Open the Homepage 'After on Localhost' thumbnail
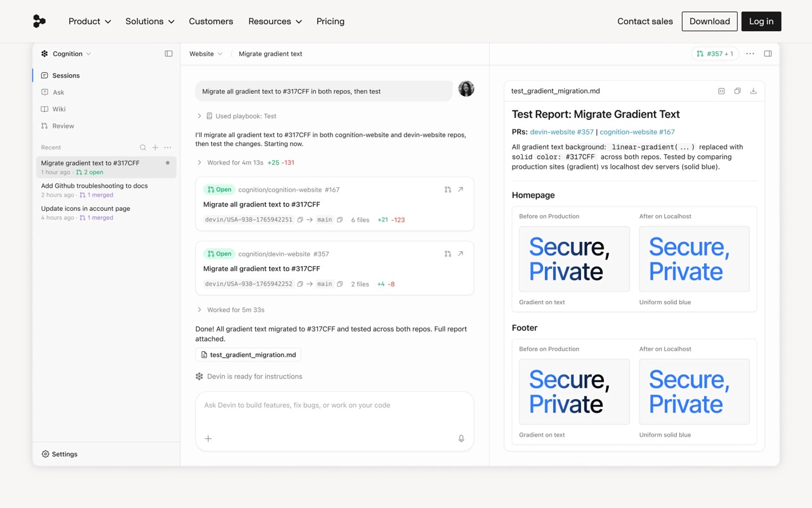Screen dimensions: 812x508 pyautogui.click(x=694, y=259)
